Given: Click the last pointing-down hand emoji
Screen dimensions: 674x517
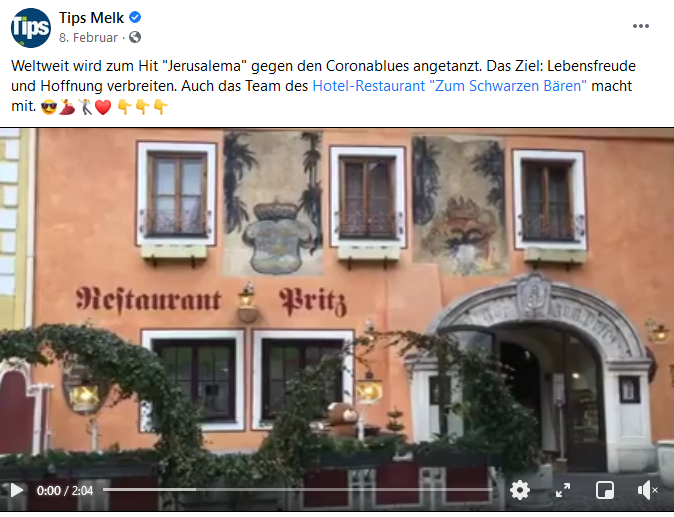Looking at the screenshot, I should click(160, 107).
